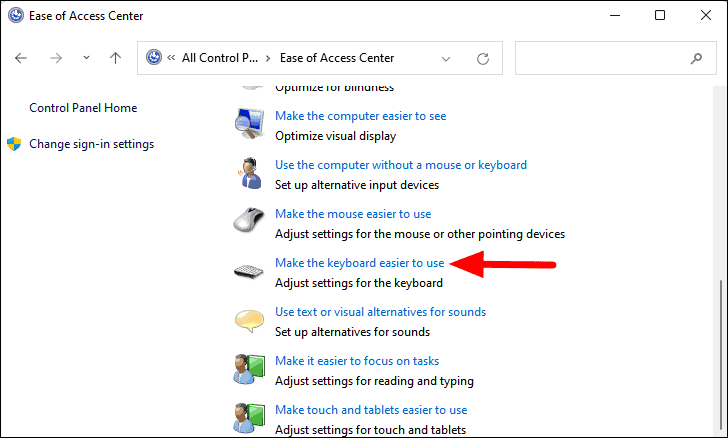Minimize the Ease of Access Center window
Image resolution: width=728 pixels, height=438 pixels.
click(615, 15)
